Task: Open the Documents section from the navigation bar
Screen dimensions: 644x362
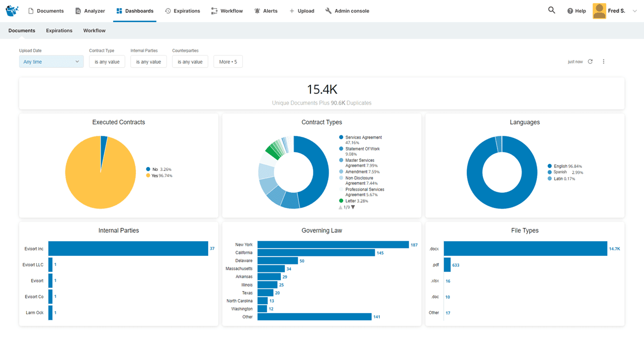Action: pyautogui.click(x=46, y=11)
